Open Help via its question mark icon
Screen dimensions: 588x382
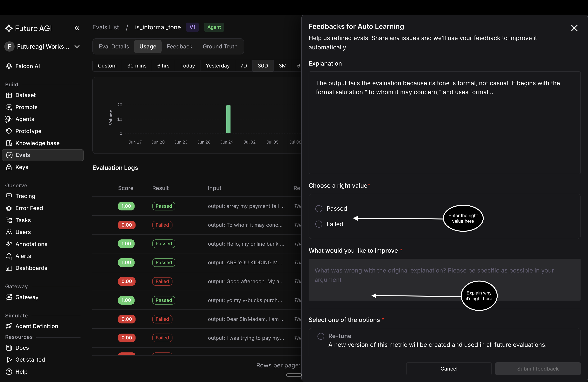(x=9, y=372)
